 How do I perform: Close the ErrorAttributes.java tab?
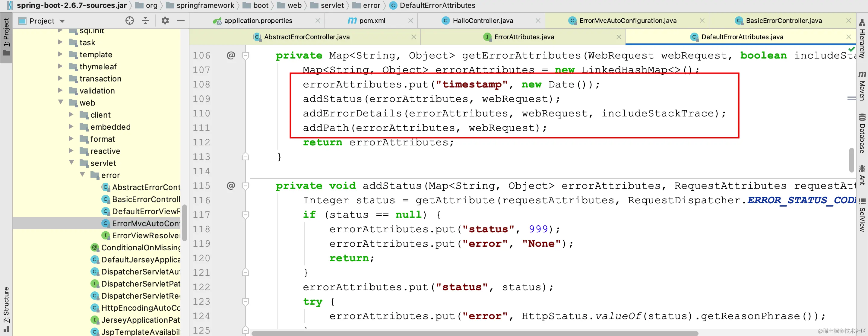click(619, 37)
